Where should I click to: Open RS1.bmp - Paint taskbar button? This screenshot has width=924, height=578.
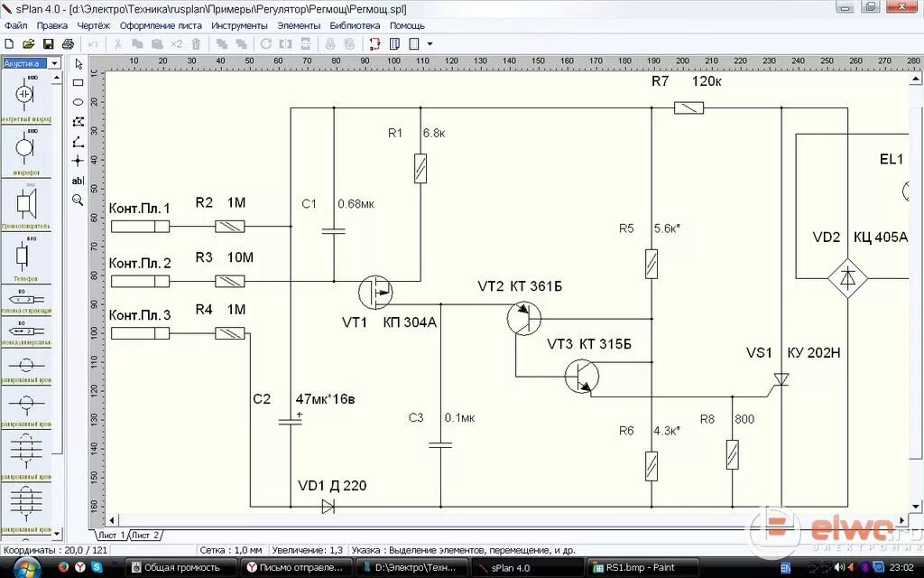(643, 567)
